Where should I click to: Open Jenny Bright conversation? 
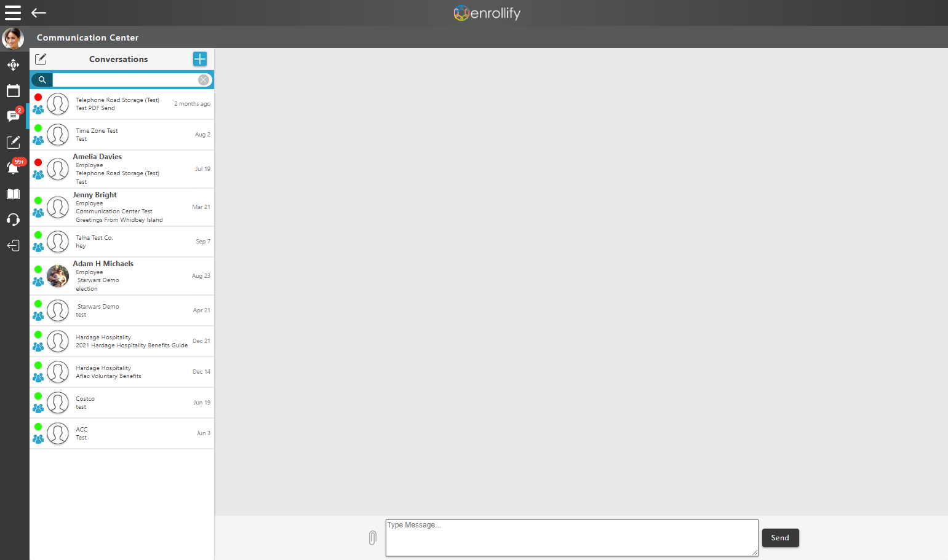pyautogui.click(x=122, y=207)
